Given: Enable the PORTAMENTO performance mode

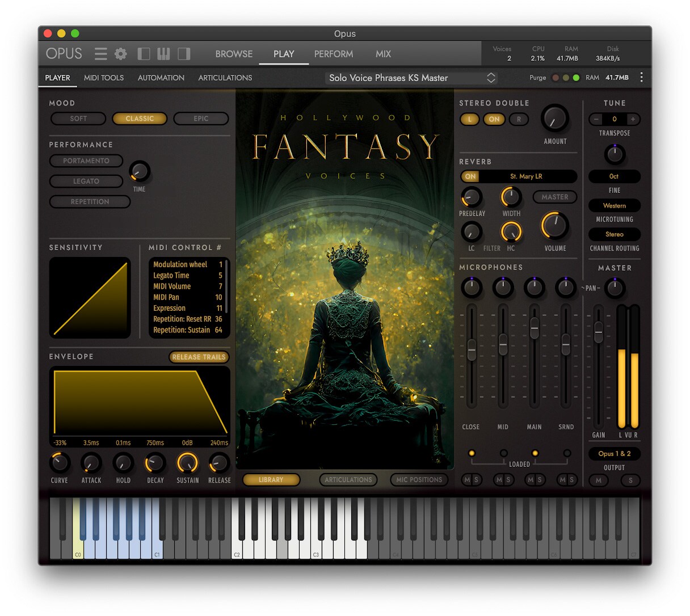Looking at the screenshot, I should click(x=86, y=161).
